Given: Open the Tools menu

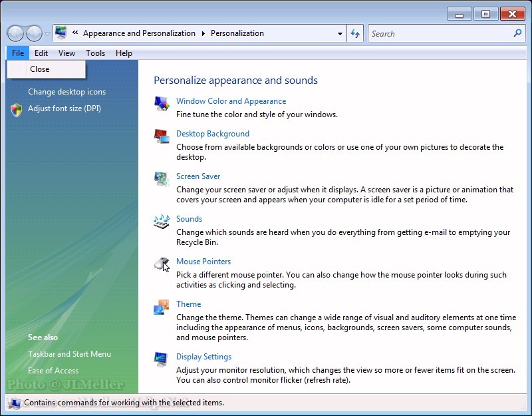Looking at the screenshot, I should coord(95,53).
